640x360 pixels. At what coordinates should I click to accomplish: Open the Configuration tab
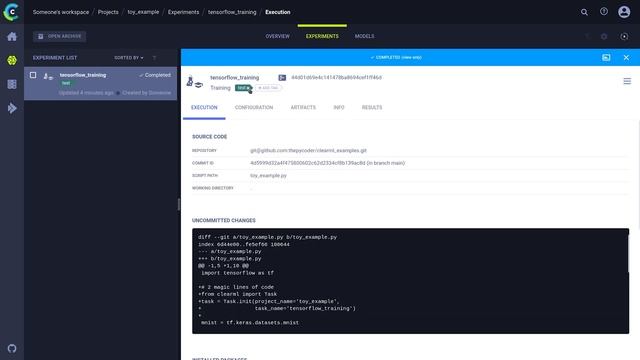[253, 107]
